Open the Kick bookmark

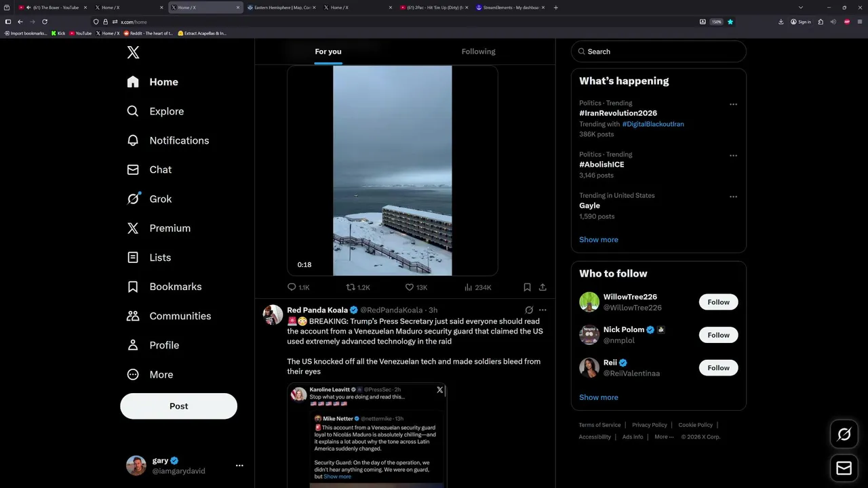58,33
